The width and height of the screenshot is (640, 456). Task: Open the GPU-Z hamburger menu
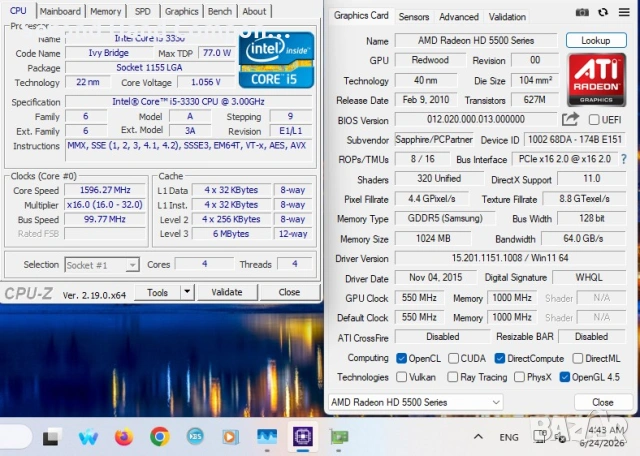(x=624, y=12)
